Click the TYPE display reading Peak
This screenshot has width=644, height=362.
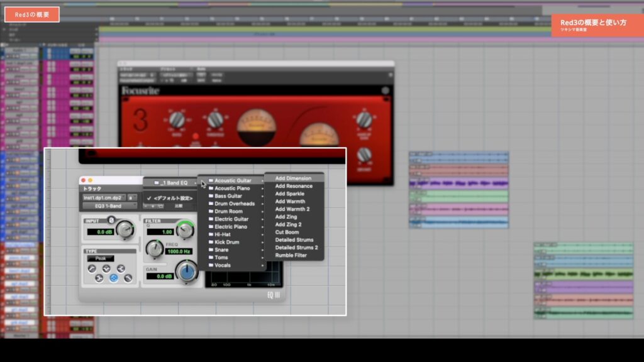click(x=101, y=258)
